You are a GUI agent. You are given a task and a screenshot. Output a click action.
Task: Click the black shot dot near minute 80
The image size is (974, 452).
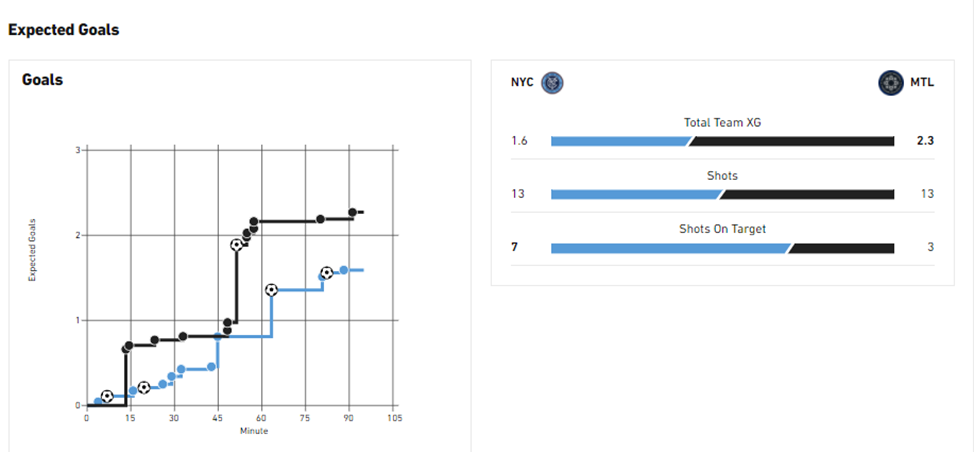coord(321,219)
